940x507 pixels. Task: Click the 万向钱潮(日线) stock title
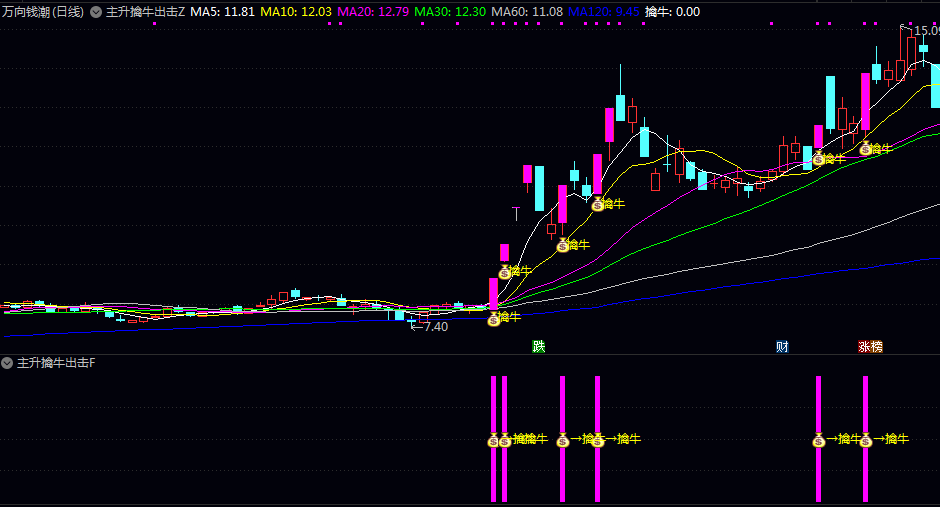[43, 12]
